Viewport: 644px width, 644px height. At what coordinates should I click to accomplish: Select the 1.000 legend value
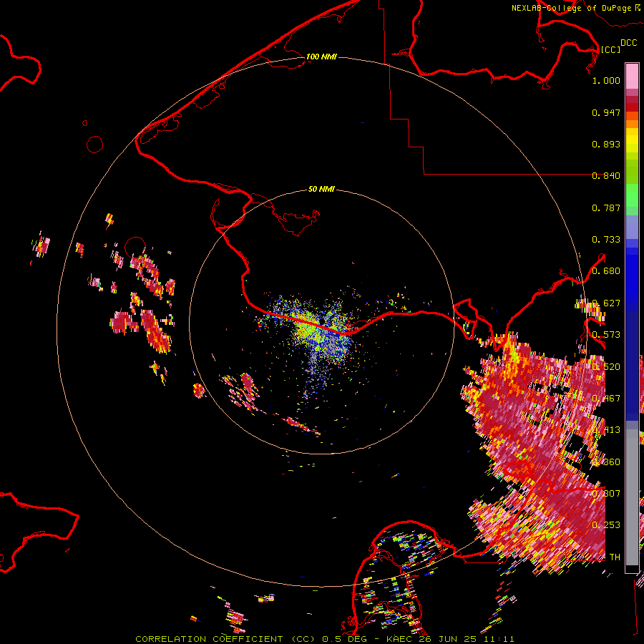click(606, 80)
